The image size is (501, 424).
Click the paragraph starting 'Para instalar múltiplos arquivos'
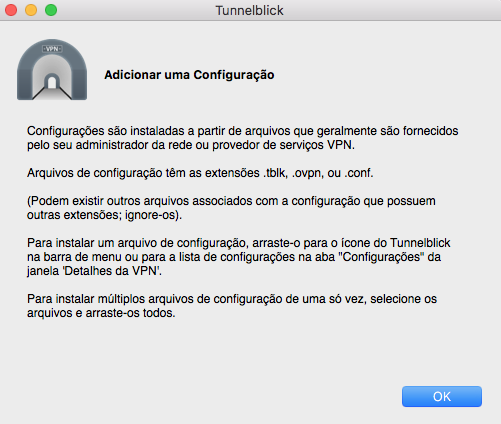(232, 306)
